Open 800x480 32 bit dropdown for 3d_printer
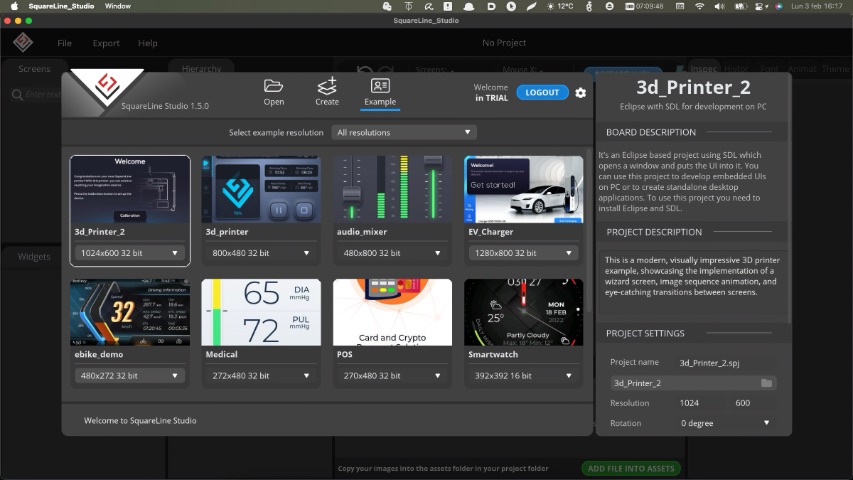The width and height of the screenshot is (853, 480). 261,253
